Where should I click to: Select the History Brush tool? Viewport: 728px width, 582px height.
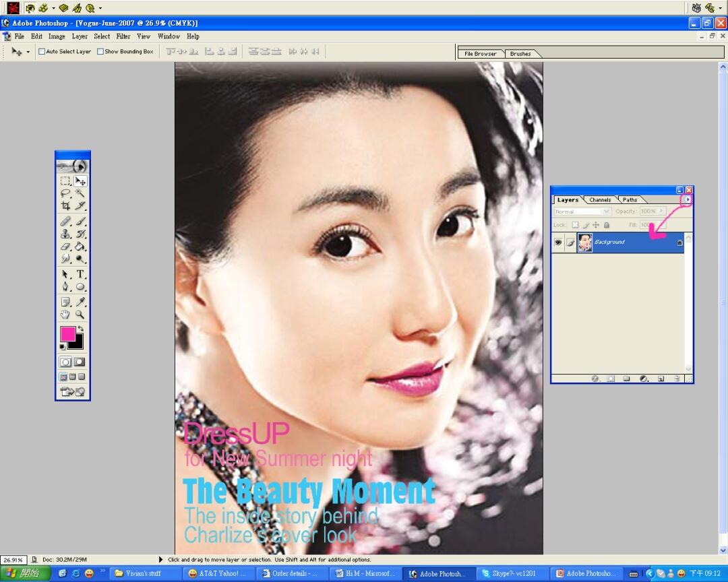point(80,234)
